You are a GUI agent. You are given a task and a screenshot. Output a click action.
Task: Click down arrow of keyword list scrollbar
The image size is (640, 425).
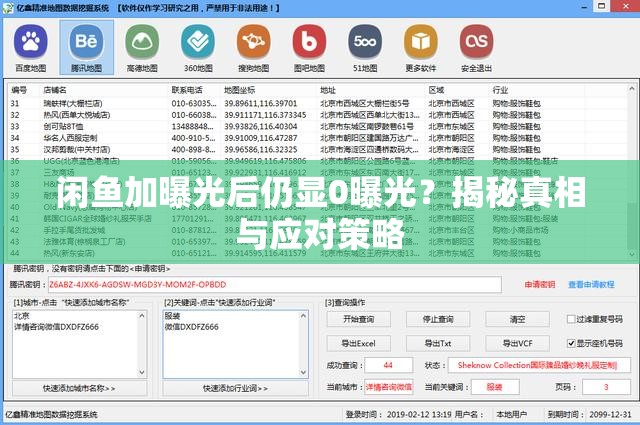coord(304,372)
